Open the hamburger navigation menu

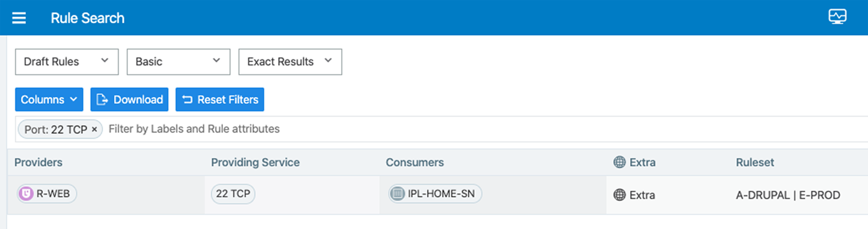19,18
